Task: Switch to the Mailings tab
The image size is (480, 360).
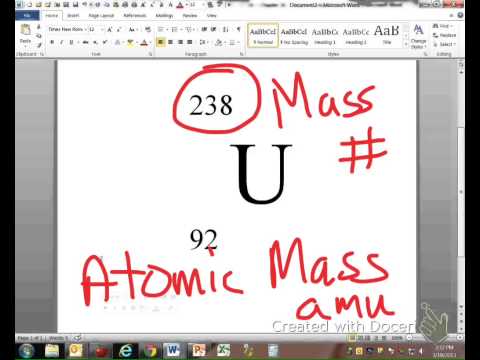Action: point(164,16)
